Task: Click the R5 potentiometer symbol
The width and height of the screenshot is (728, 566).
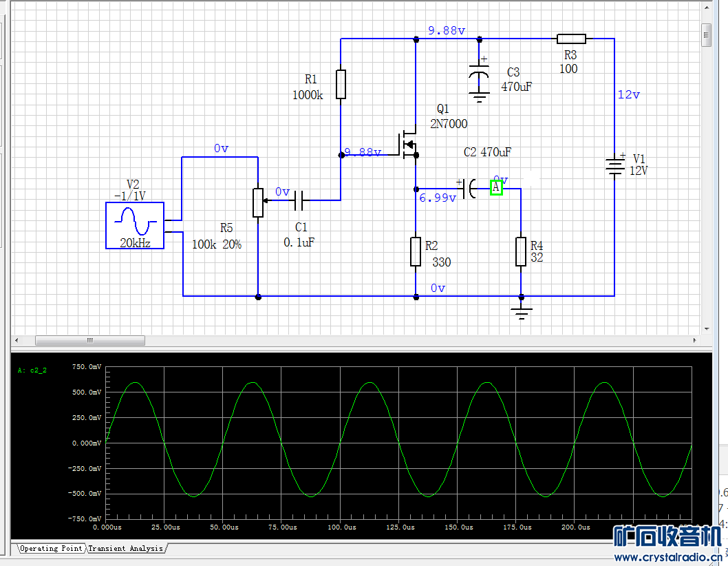Action: [257, 202]
